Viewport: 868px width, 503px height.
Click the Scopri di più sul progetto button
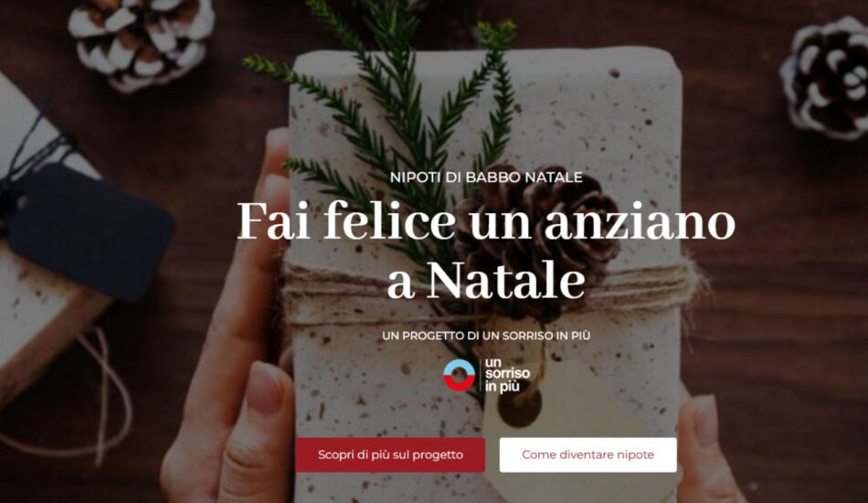coord(390,455)
